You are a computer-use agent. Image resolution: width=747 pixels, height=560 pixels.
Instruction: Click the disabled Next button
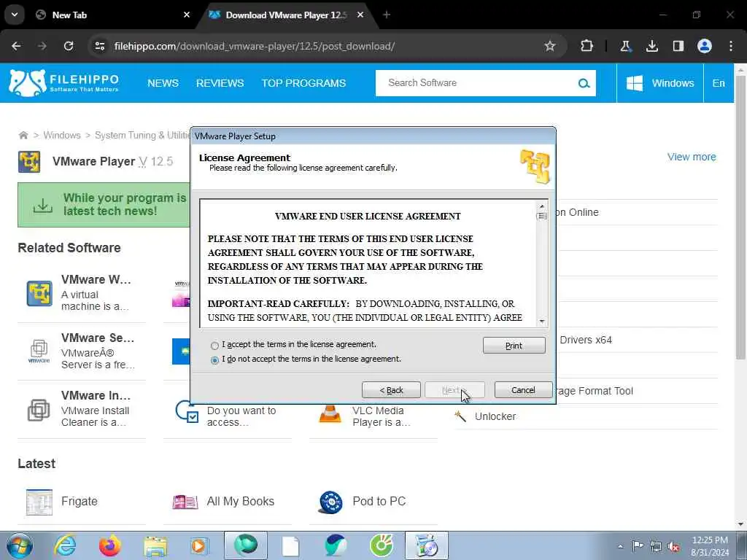[x=455, y=390]
